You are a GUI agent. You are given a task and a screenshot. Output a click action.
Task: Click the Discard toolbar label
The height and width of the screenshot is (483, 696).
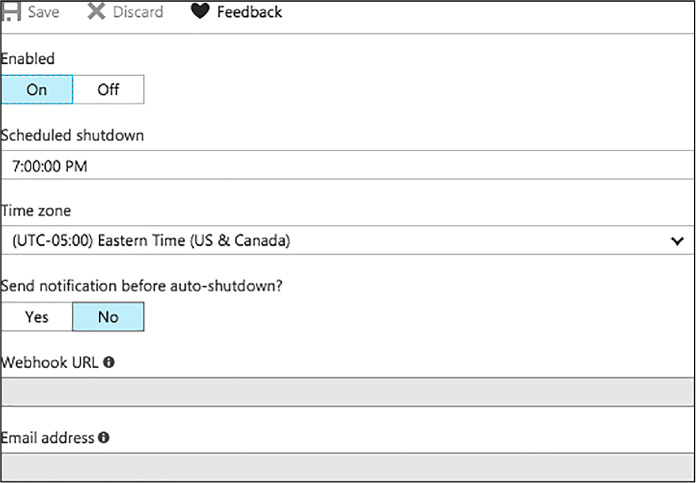138,12
